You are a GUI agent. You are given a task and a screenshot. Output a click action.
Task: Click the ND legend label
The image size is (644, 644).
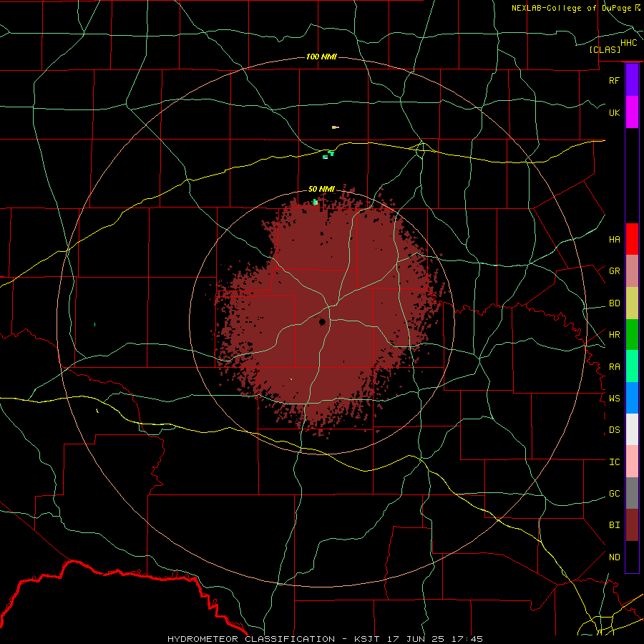[x=614, y=557]
